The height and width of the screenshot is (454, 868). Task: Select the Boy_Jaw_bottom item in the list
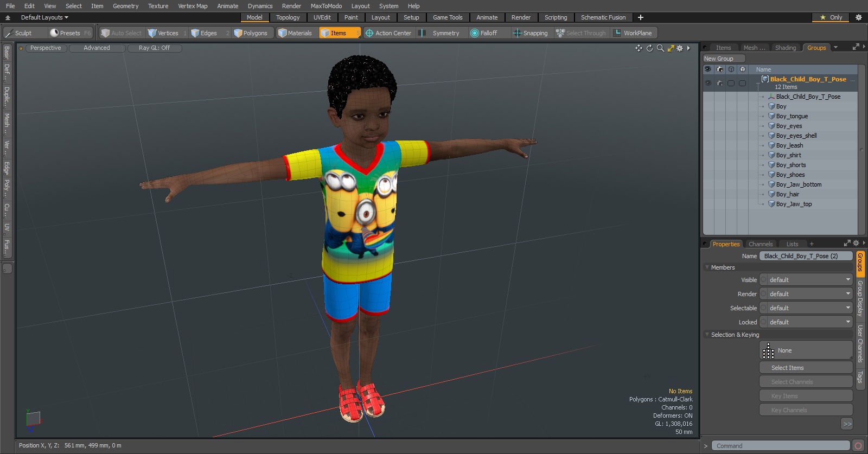[799, 184]
